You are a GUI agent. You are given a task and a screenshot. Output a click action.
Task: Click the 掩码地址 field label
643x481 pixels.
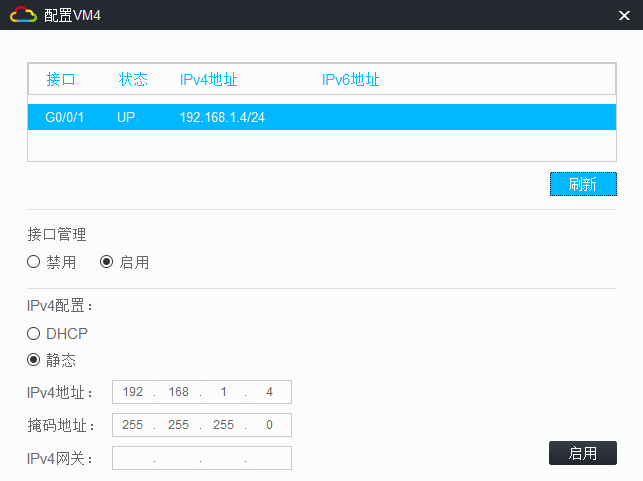click(x=61, y=425)
